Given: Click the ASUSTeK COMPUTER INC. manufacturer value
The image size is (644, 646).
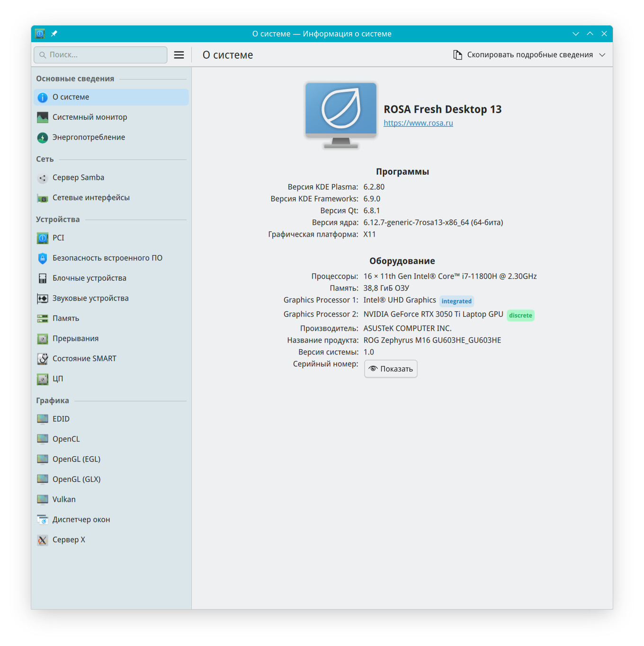Looking at the screenshot, I should pyautogui.click(x=407, y=328).
